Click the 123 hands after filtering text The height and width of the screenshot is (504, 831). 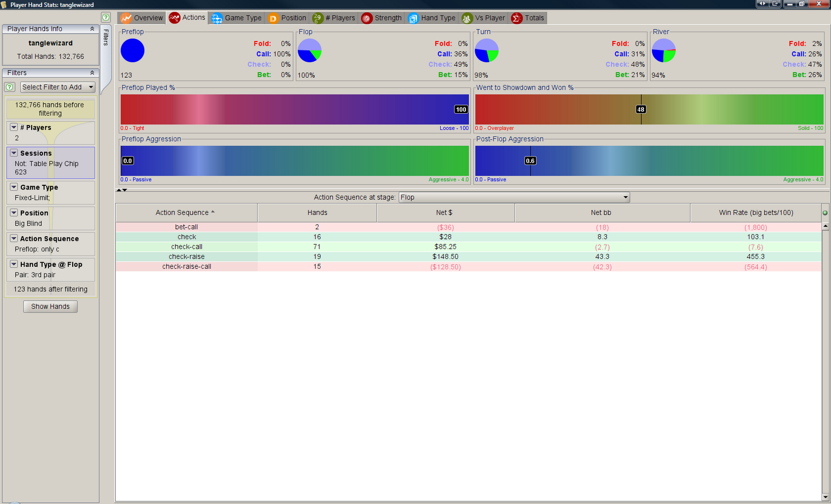coord(50,289)
